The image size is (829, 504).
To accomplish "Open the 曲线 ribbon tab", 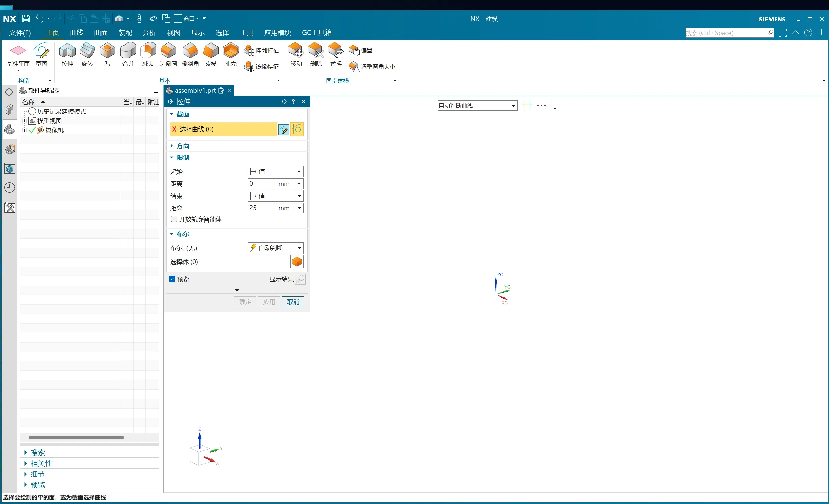I will coord(76,33).
